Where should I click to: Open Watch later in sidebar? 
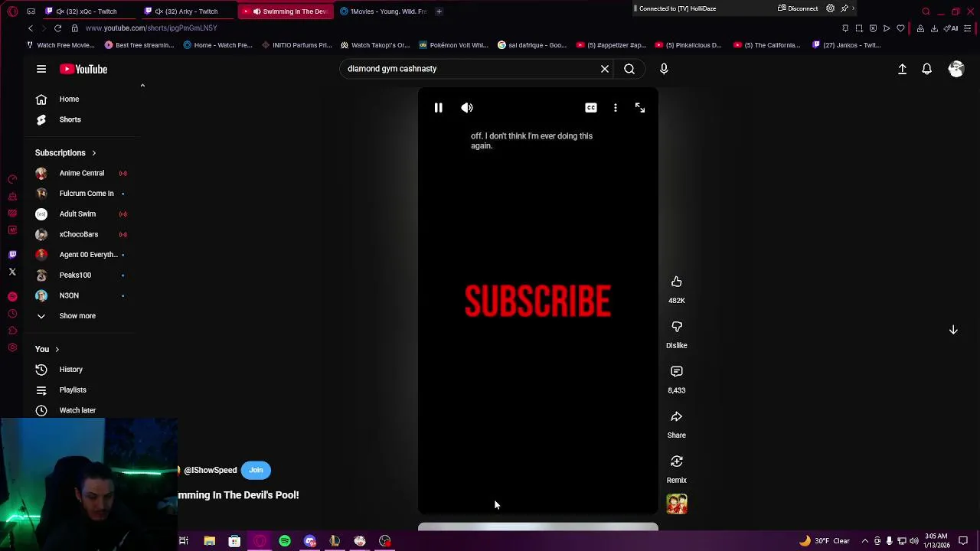pyautogui.click(x=77, y=410)
